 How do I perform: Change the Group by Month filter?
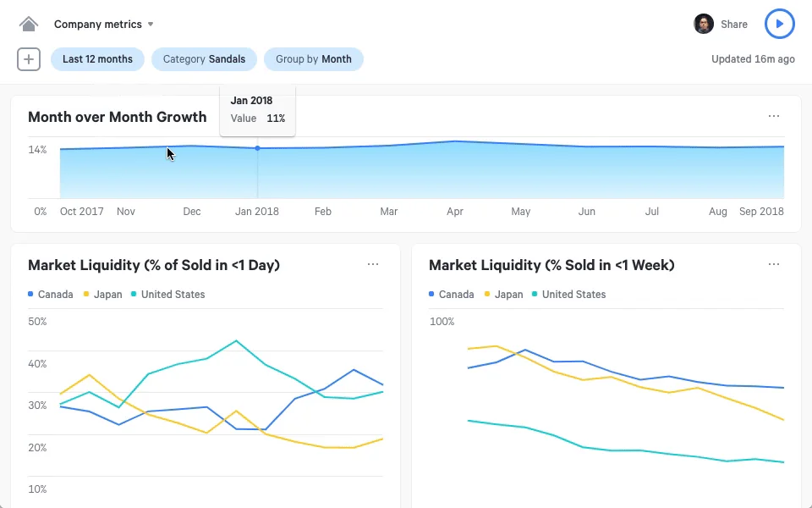pyautogui.click(x=313, y=59)
